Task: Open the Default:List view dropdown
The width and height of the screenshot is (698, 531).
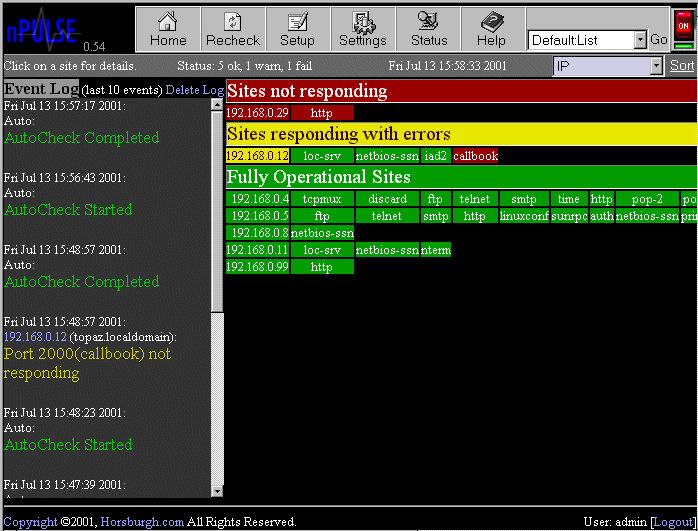Action: (587, 41)
